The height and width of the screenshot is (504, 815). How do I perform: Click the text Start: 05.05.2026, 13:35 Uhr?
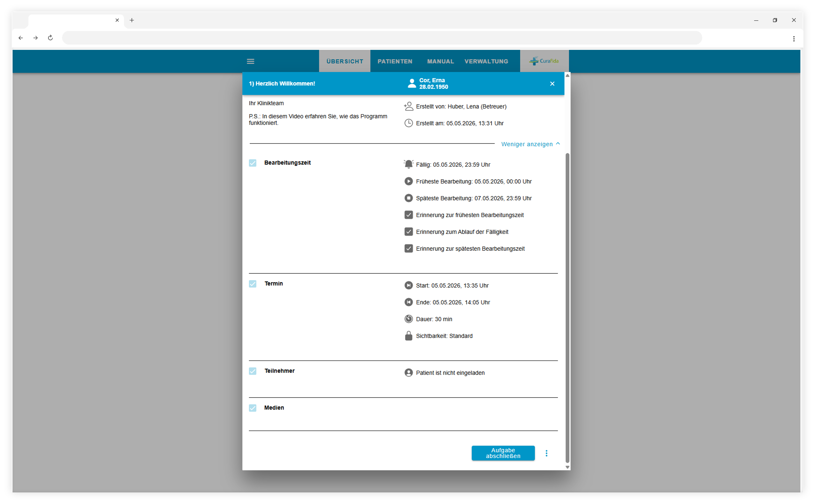pos(452,286)
